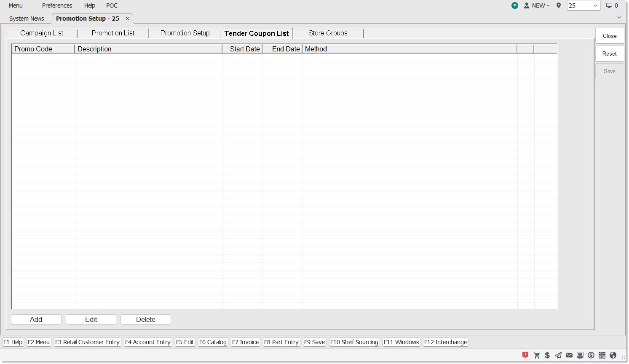Open the Store Groups tab
This screenshot has width=629, height=364.
click(x=328, y=33)
